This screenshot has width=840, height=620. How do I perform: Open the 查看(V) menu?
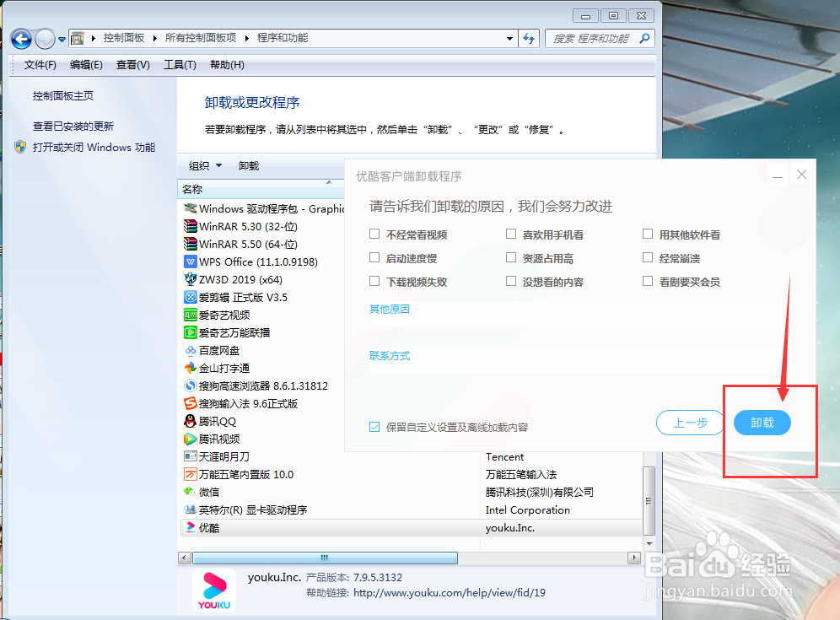(x=133, y=65)
